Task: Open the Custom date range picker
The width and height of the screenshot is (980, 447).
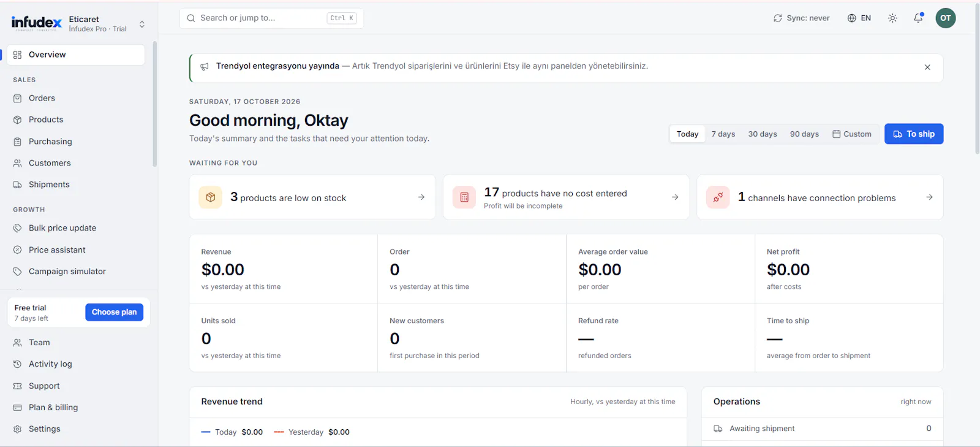Action: (851, 134)
